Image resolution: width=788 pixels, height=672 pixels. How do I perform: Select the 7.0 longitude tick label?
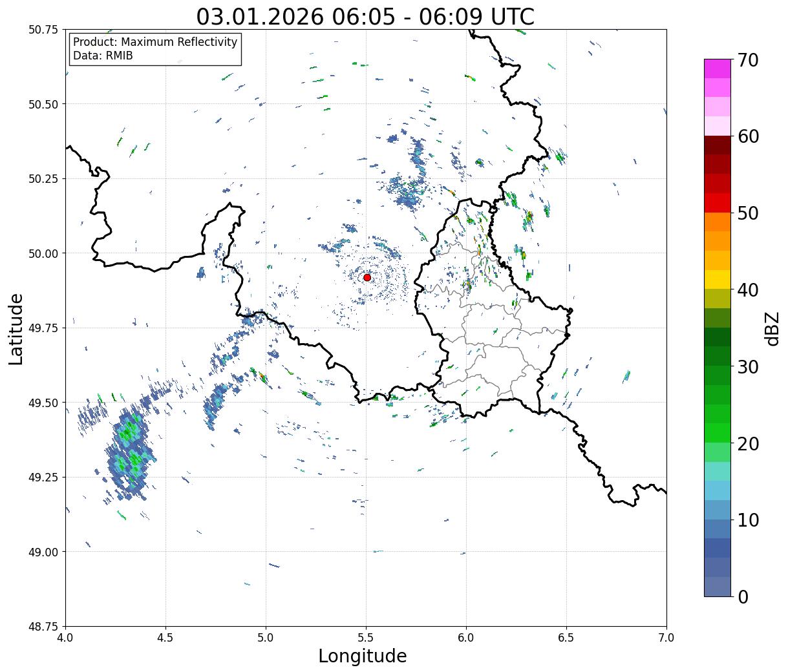click(x=666, y=638)
